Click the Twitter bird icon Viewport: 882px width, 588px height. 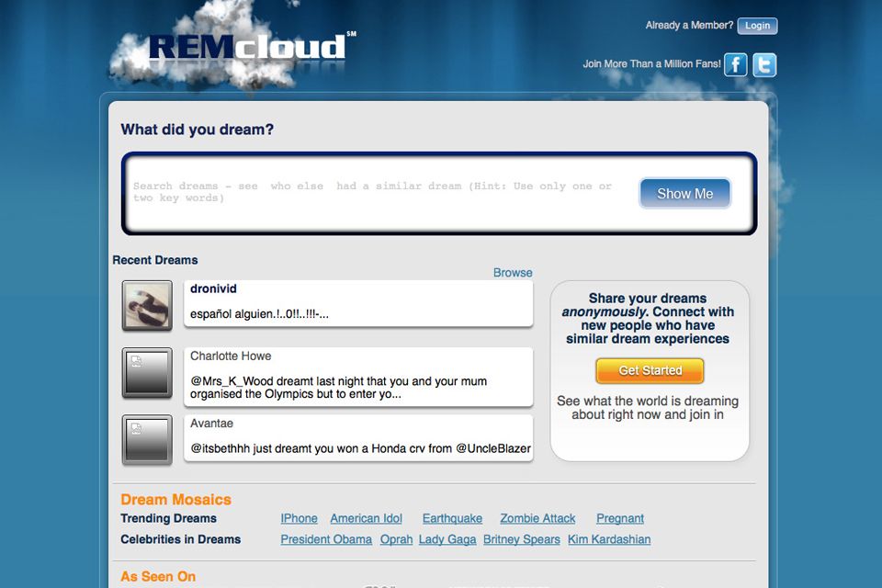point(764,64)
